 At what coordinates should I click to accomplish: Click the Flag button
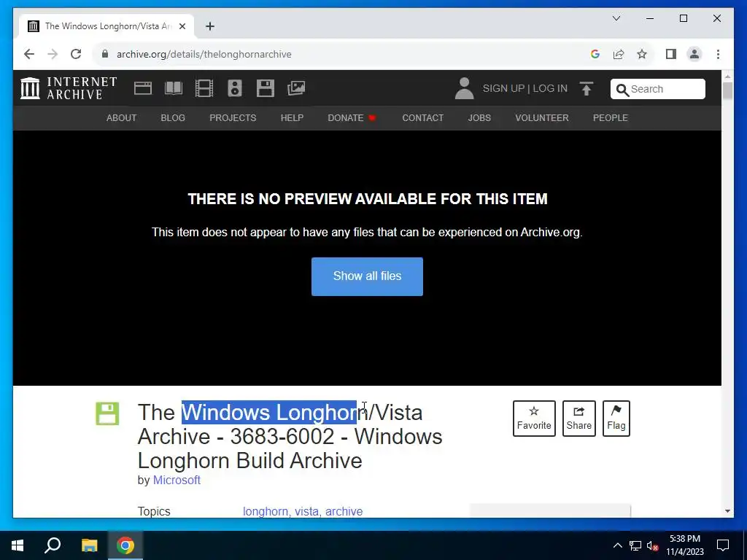point(616,419)
